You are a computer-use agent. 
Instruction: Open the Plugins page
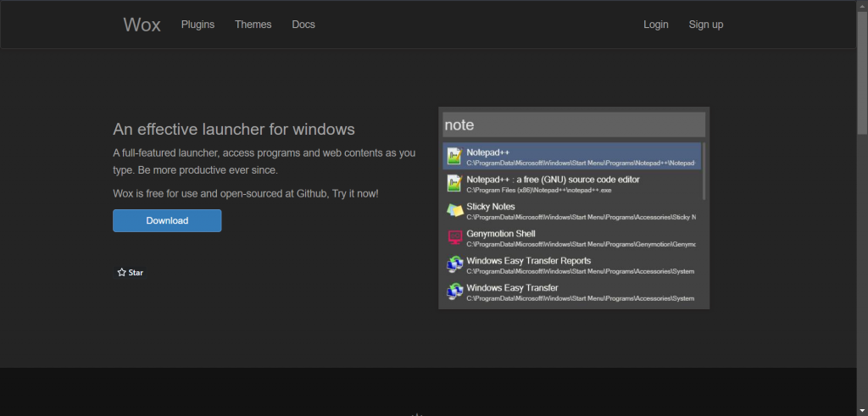tap(198, 25)
